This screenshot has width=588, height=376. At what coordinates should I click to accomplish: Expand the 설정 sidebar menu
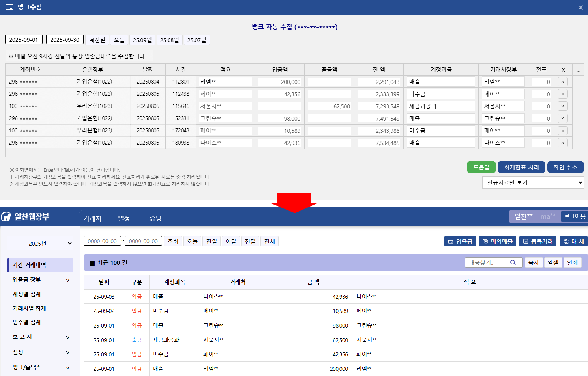coord(40,352)
